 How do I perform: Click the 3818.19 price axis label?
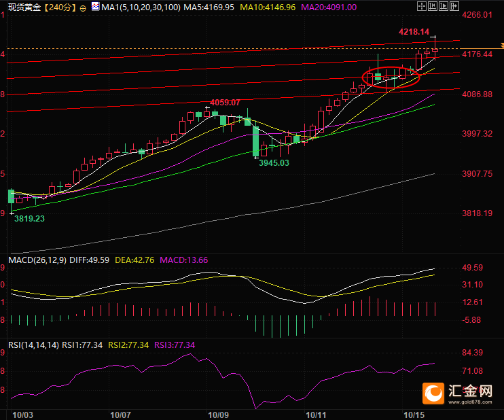click(x=477, y=213)
